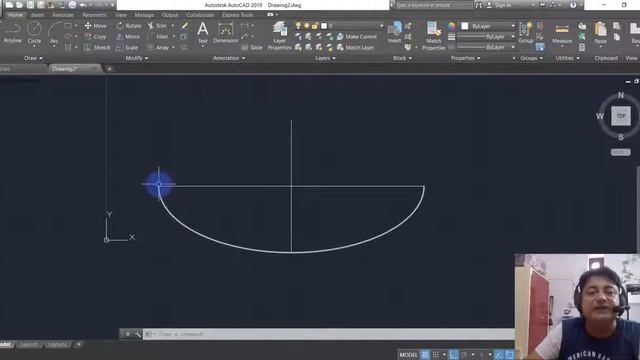This screenshot has width=640, height=360.
Task: Expand the Properties panel
Action: click(x=465, y=58)
